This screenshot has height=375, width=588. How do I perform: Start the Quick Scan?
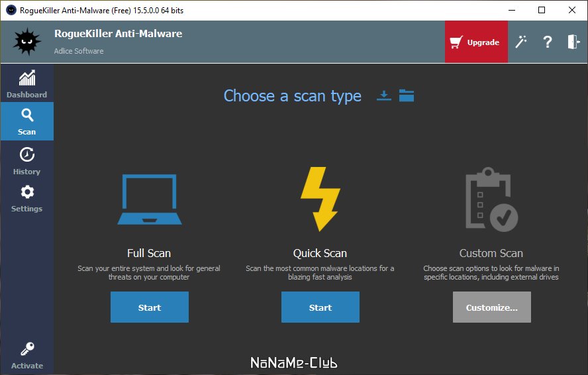tap(320, 307)
